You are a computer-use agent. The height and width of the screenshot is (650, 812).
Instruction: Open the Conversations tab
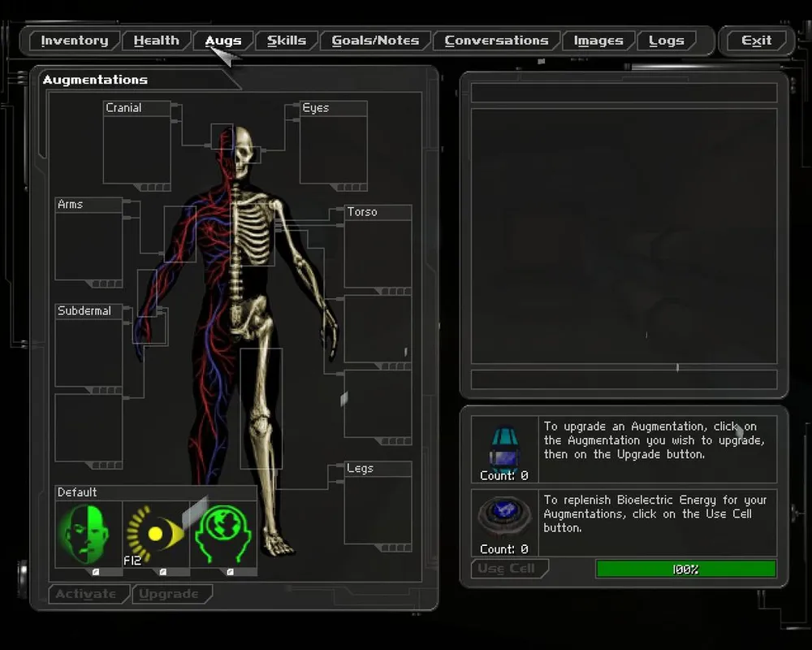tap(496, 41)
